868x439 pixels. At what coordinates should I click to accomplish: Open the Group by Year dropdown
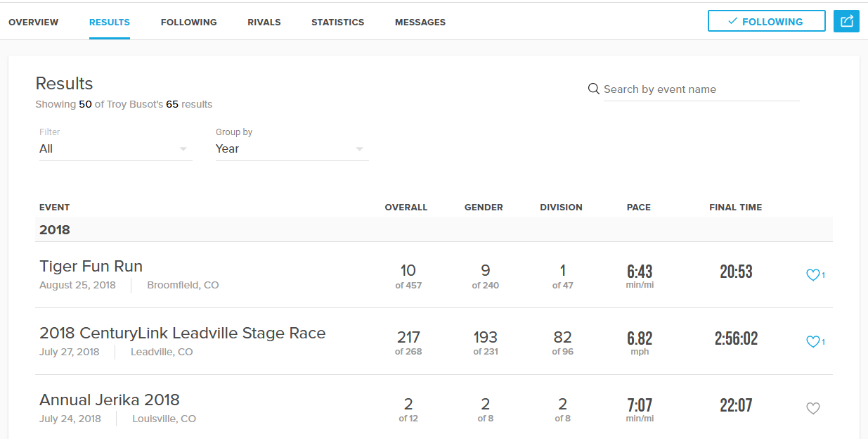[x=292, y=149]
